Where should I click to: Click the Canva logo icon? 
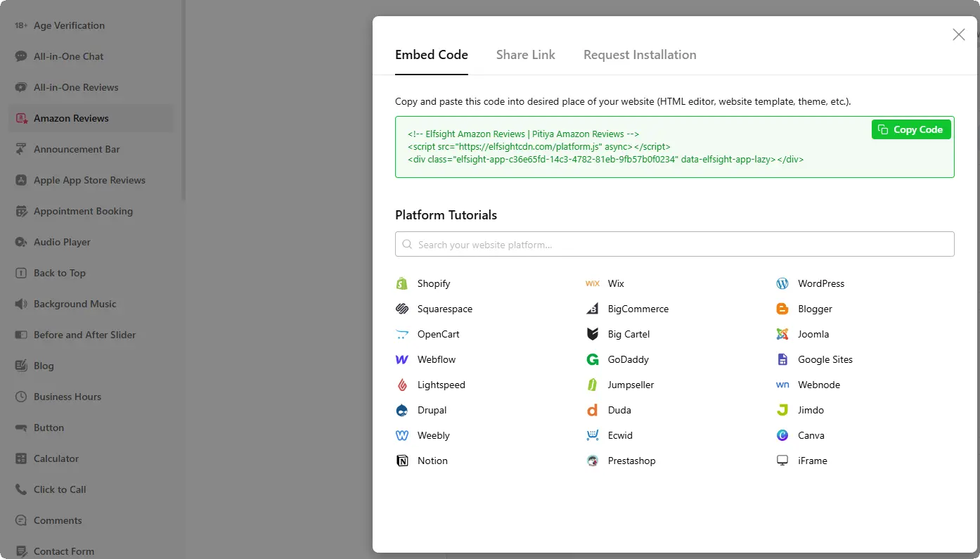point(782,435)
